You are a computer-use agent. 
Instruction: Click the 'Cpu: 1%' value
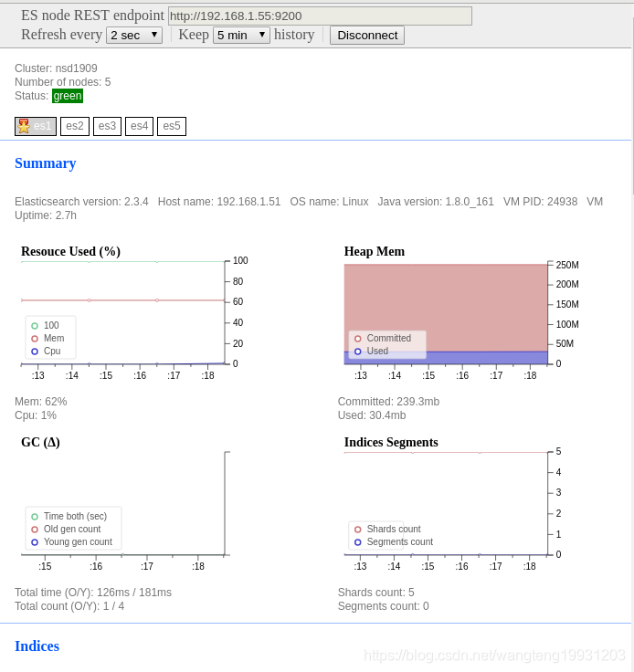(x=36, y=415)
